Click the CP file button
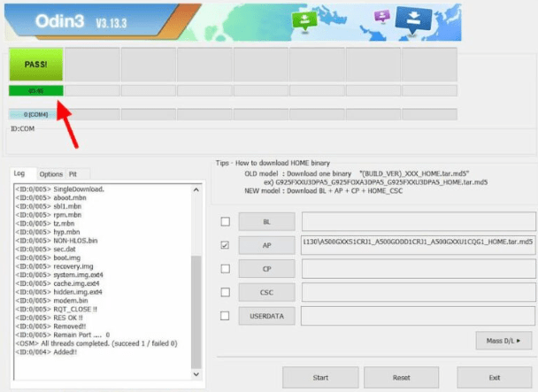 point(267,269)
